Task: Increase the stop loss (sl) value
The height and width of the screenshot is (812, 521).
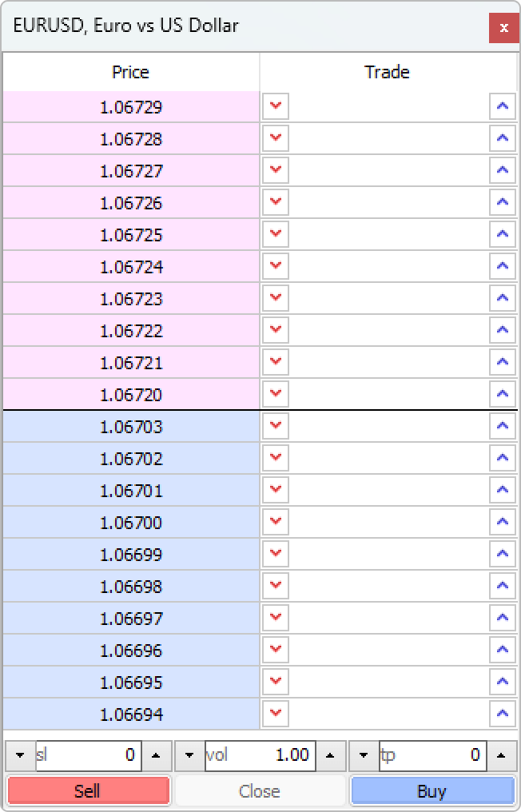Action: pos(156,755)
